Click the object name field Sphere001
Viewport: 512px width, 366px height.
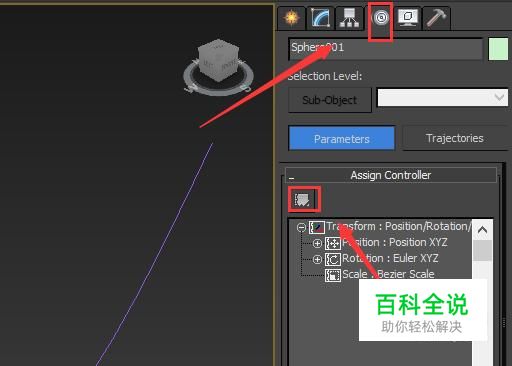coord(386,49)
